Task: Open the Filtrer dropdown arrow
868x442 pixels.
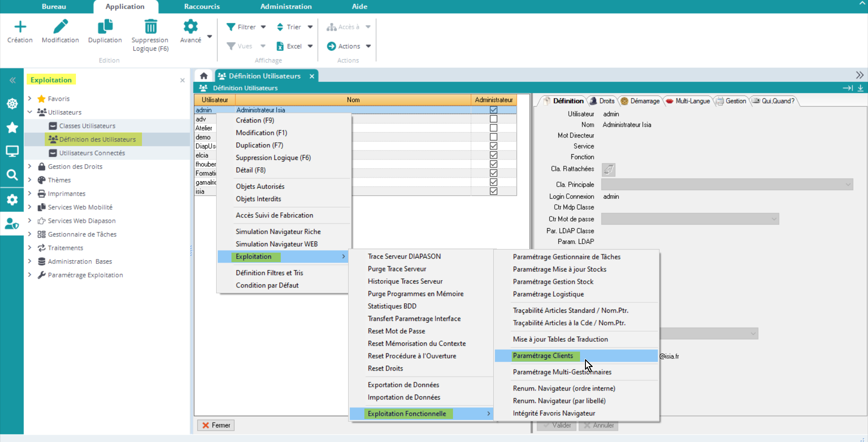Action: 263,27
